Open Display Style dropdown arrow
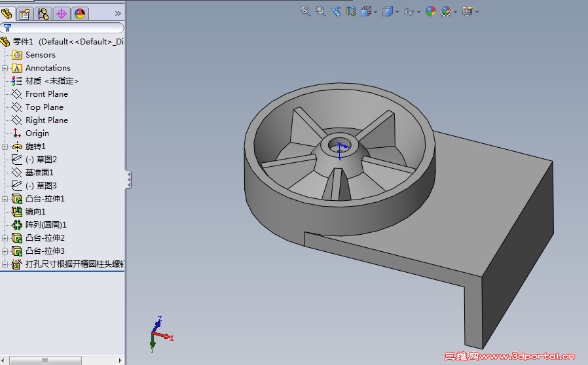This screenshot has height=365, width=588. click(397, 12)
